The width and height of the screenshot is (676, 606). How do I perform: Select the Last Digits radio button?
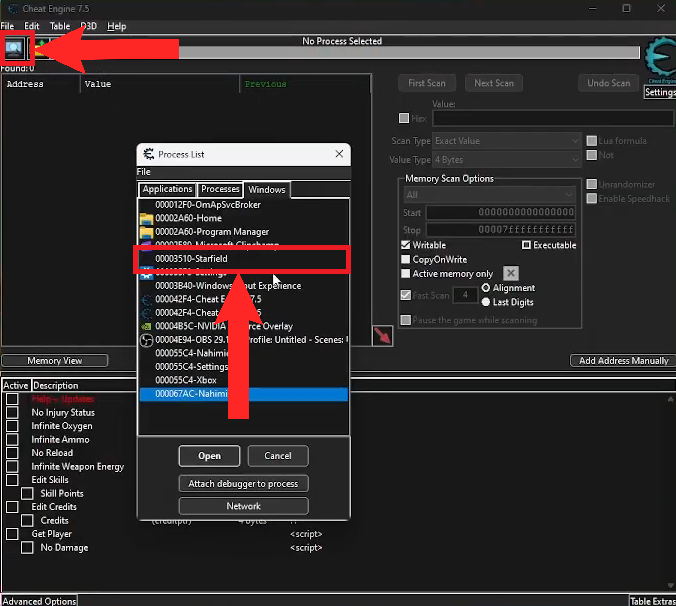click(x=487, y=301)
